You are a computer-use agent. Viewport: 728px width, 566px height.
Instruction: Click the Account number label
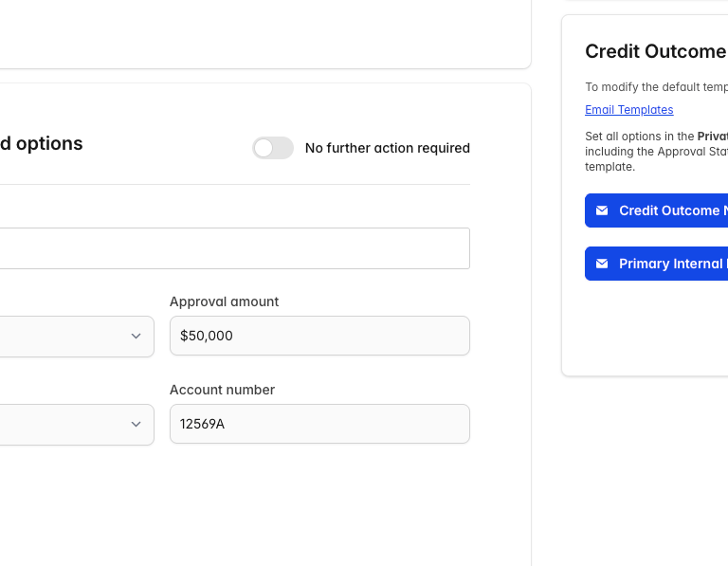(x=222, y=390)
